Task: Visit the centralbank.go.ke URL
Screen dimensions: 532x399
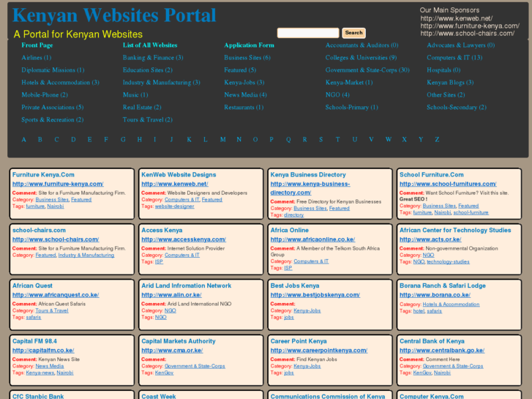Action: 442,351
